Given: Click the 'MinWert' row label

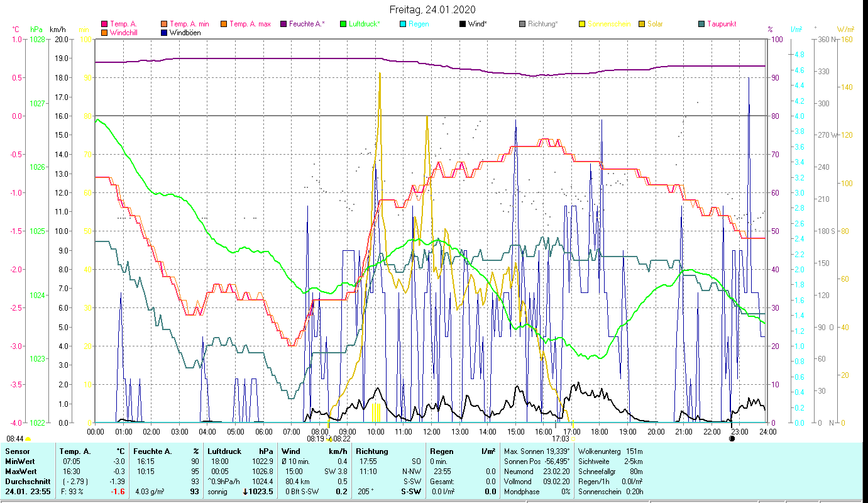Looking at the screenshot, I should click(x=19, y=462).
